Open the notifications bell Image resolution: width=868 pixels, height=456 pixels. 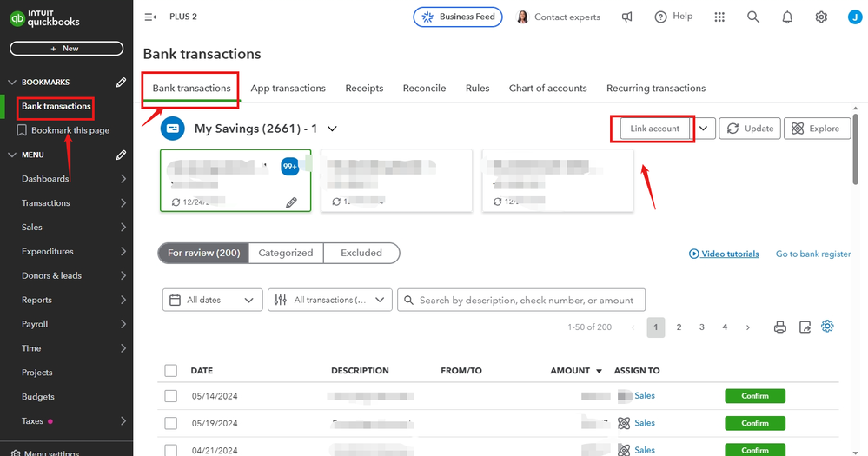click(x=787, y=17)
